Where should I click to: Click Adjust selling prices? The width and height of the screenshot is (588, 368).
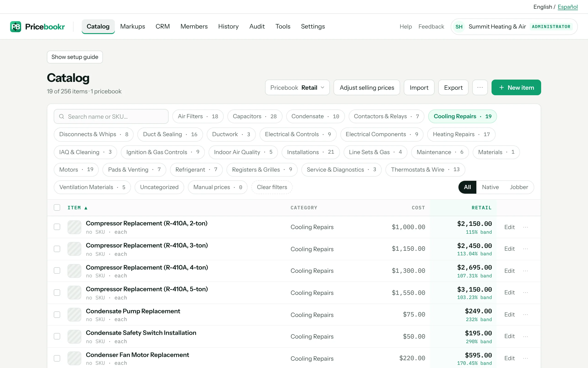(x=367, y=87)
